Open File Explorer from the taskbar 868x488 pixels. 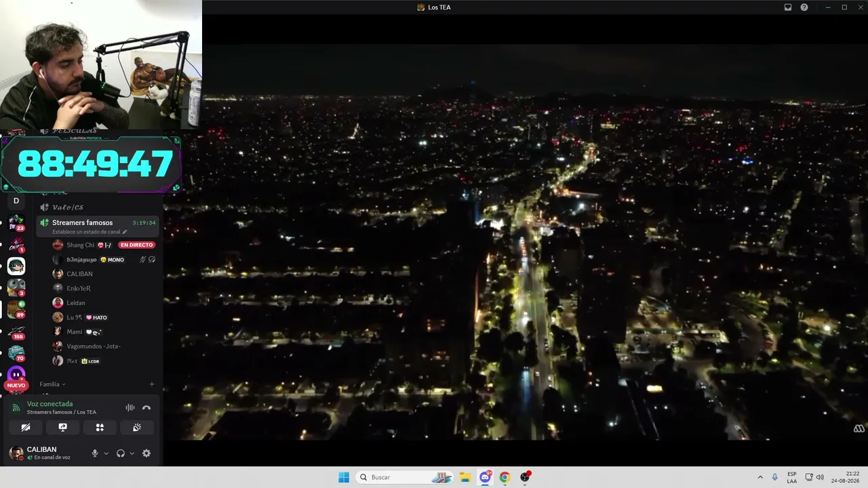[x=465, y=477]
